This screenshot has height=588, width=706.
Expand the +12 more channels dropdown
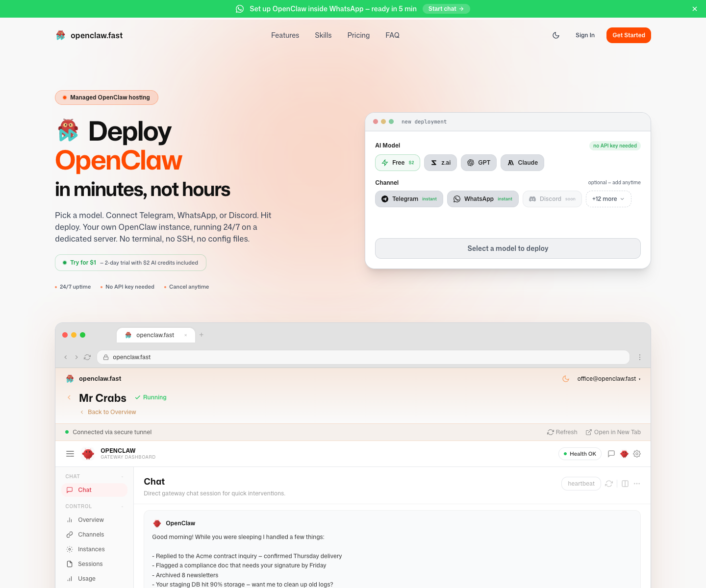(608, 199)
